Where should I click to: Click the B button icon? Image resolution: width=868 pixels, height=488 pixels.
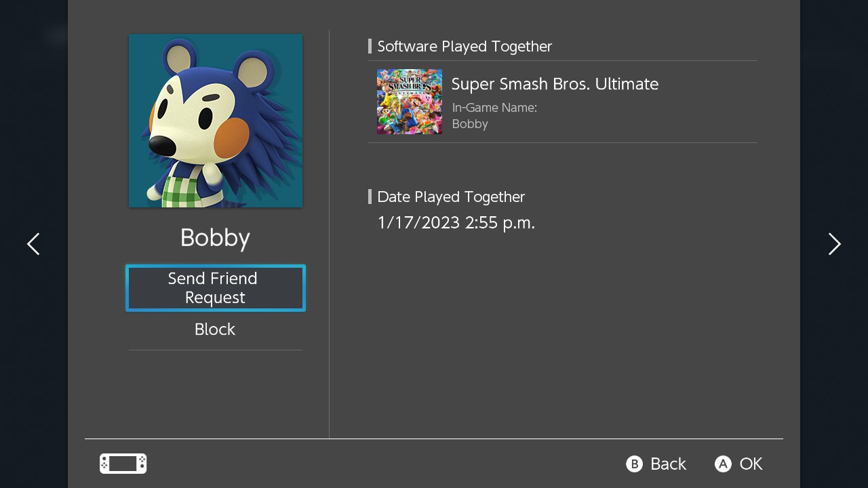(x=634, y=464)
